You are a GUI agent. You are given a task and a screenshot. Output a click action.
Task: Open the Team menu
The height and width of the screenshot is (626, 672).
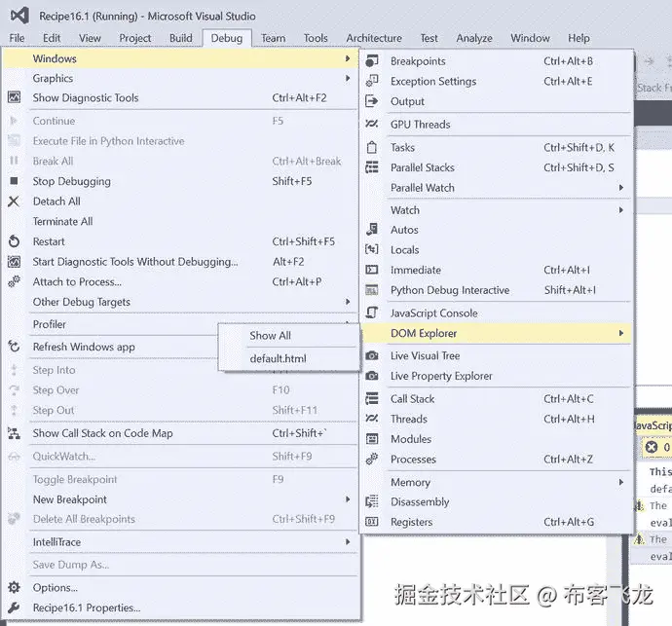point(273,38)
